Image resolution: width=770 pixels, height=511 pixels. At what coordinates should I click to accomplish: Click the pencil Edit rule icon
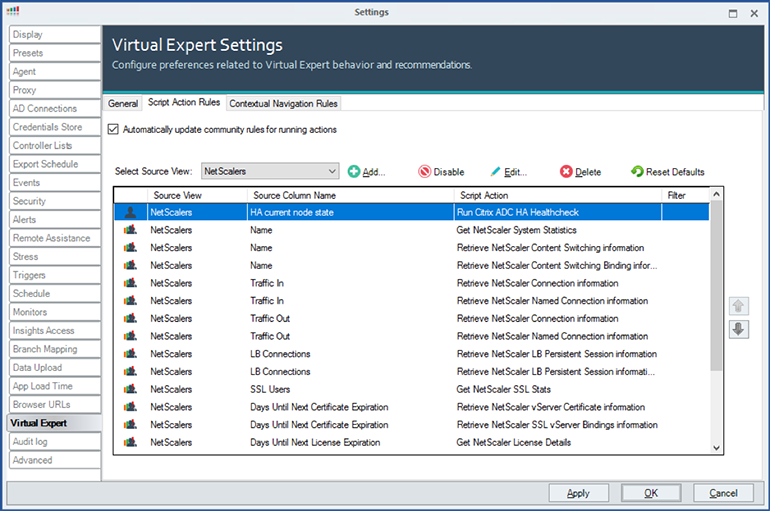[x=495, y=171]
